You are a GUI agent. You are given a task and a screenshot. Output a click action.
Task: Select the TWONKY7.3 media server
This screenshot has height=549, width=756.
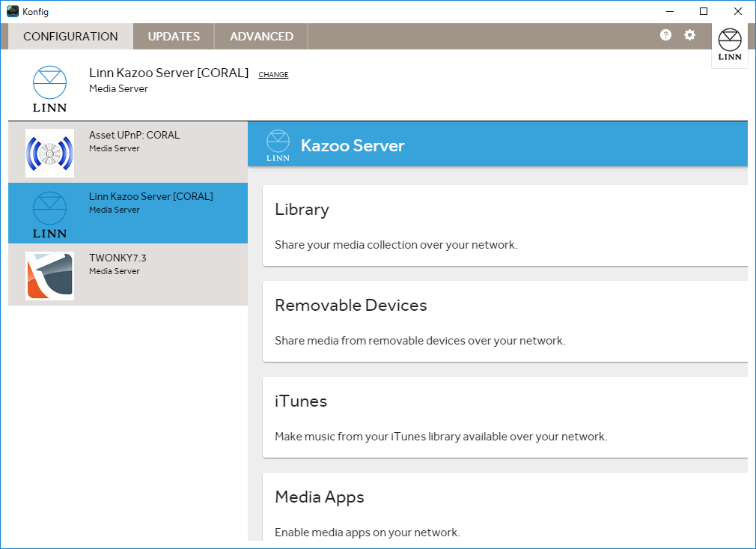coord(128,274)
